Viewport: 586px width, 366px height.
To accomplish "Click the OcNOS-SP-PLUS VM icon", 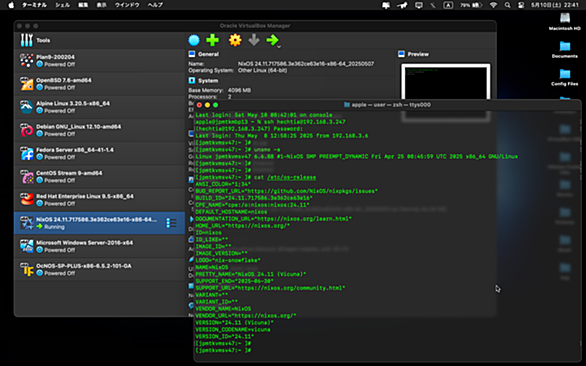I will pos(27,269).
